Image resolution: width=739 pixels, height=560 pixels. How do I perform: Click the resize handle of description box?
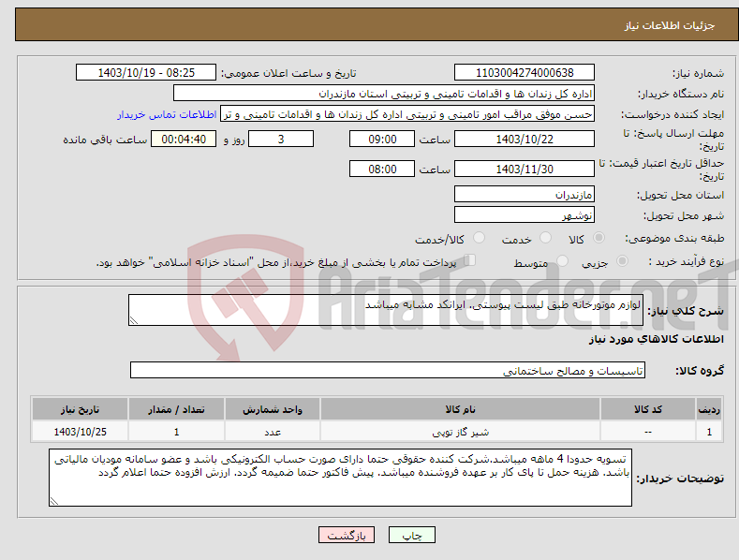(x=134, y=320)
